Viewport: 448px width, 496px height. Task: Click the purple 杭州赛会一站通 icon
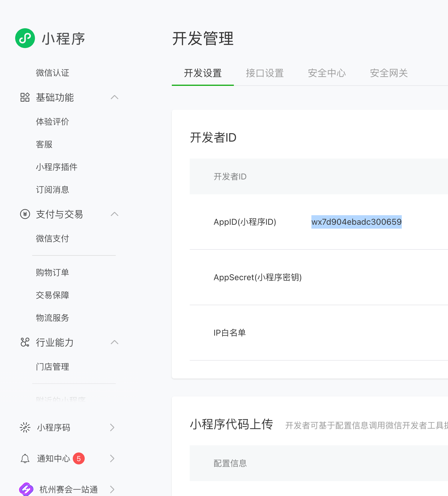[26, 489]
